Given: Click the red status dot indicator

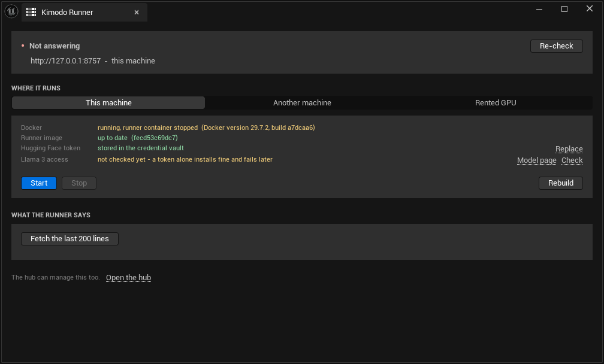Looking at the screenshot, I should [x=23, y=45].
